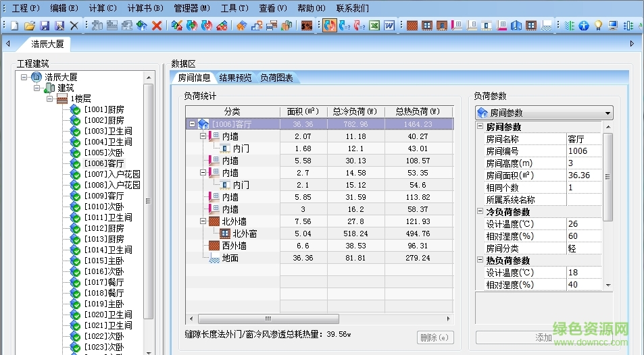Collapse the 北外墙 row in load table

point(203,221)
